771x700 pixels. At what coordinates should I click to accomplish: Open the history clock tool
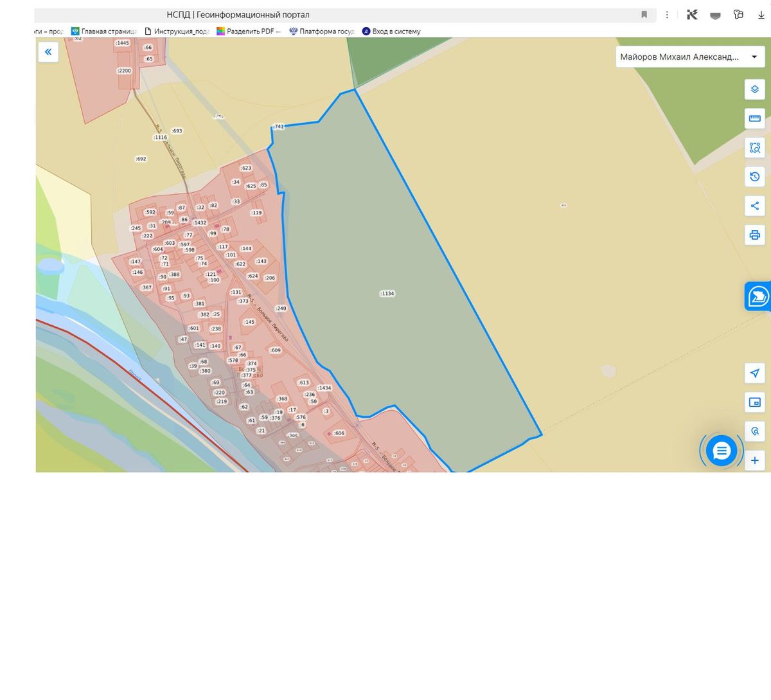pyautogui.click(x=755, y=176)
